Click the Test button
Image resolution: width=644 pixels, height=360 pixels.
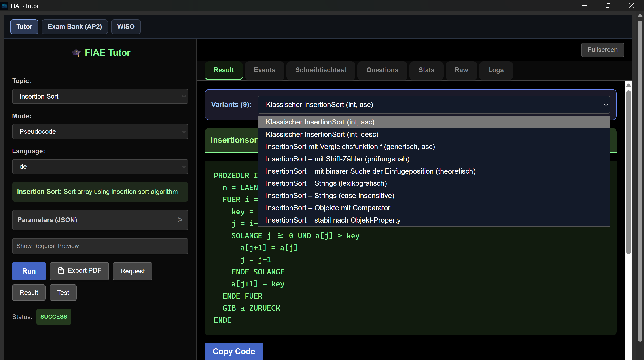click(x=63, y=293)
